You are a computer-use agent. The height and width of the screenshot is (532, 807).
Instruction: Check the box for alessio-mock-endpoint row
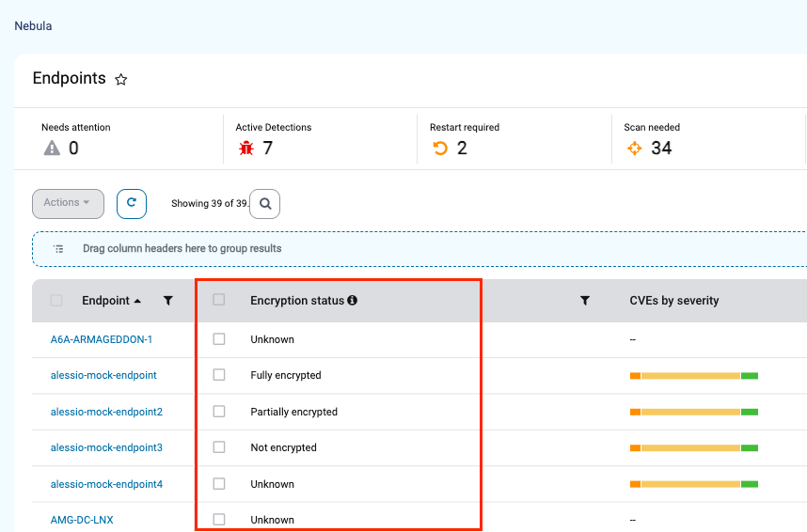219,374
